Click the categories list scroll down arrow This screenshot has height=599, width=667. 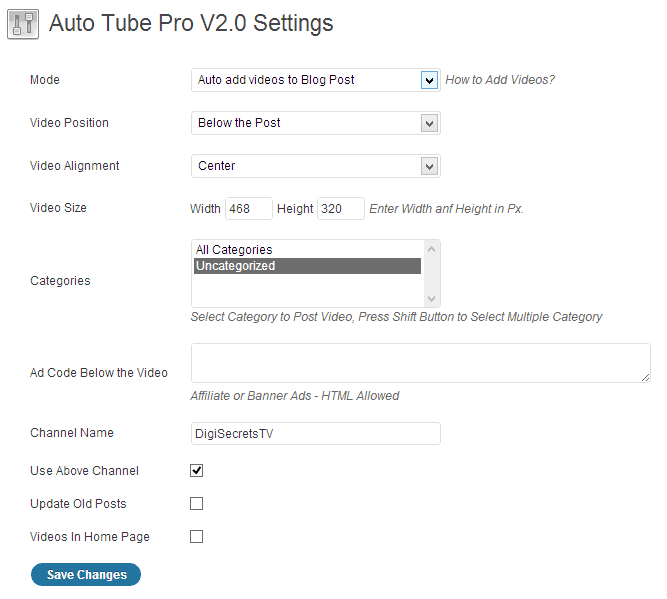tap(431, 298)
